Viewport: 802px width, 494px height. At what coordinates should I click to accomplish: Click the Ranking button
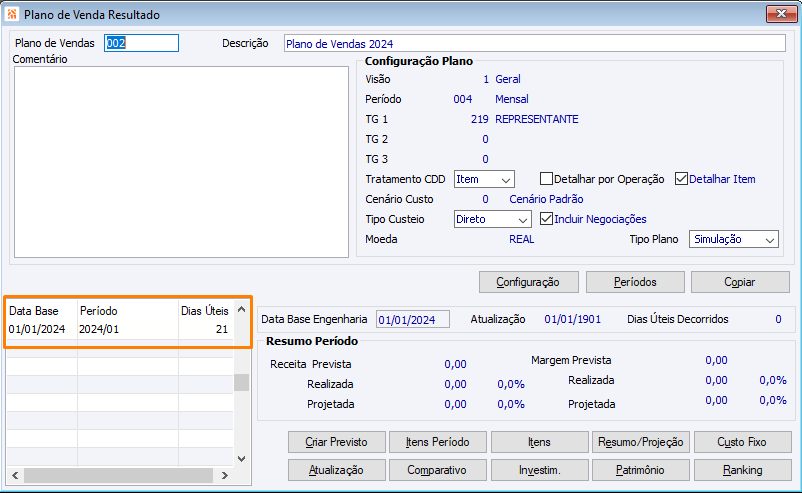[x=741, y=470]
